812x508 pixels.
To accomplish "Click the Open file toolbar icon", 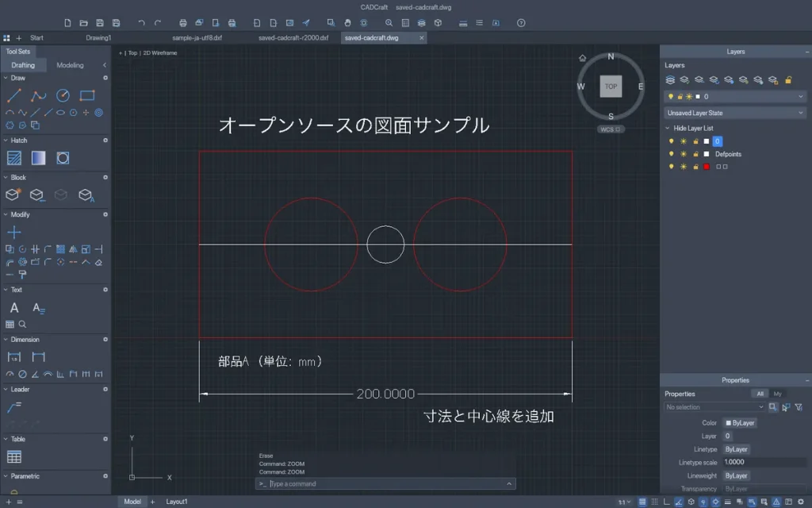I will coord(83,23).
